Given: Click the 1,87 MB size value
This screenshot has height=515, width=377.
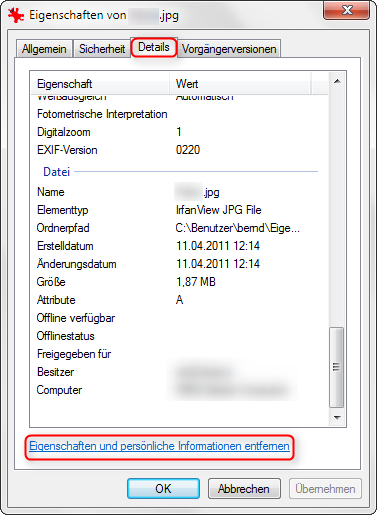Looking at the screenshot, I should (196, 282).
